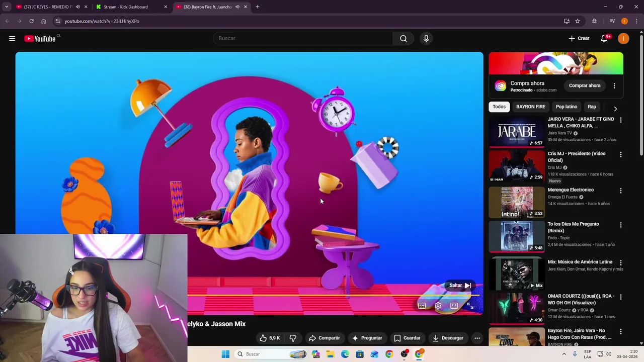Open options menu for the Adobe ad
Screen dimensions: 644x362
(614, 86)
